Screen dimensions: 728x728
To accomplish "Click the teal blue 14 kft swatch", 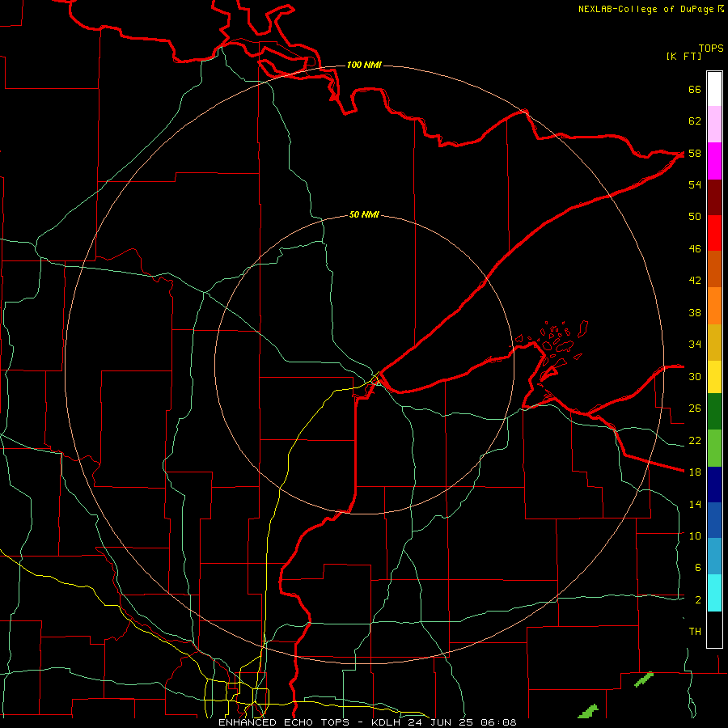I will [x=714, y=557].
